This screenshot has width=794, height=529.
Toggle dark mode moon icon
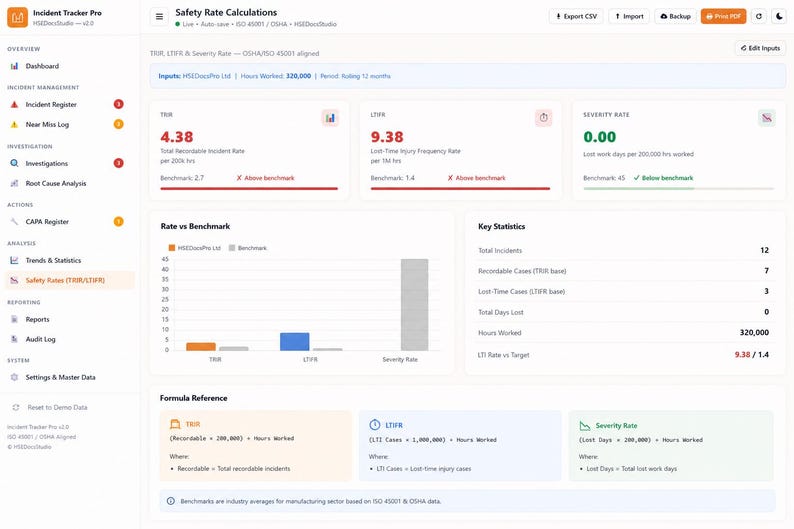779,16
